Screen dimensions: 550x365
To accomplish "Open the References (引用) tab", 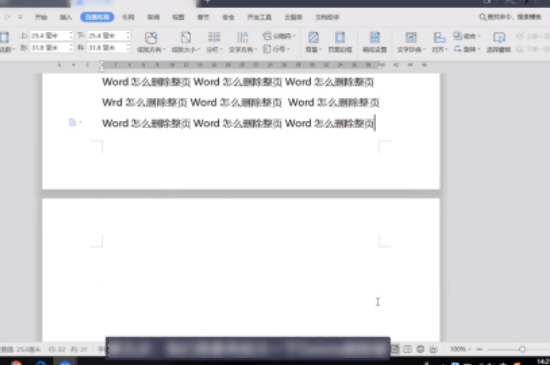I will pos(128,17).
